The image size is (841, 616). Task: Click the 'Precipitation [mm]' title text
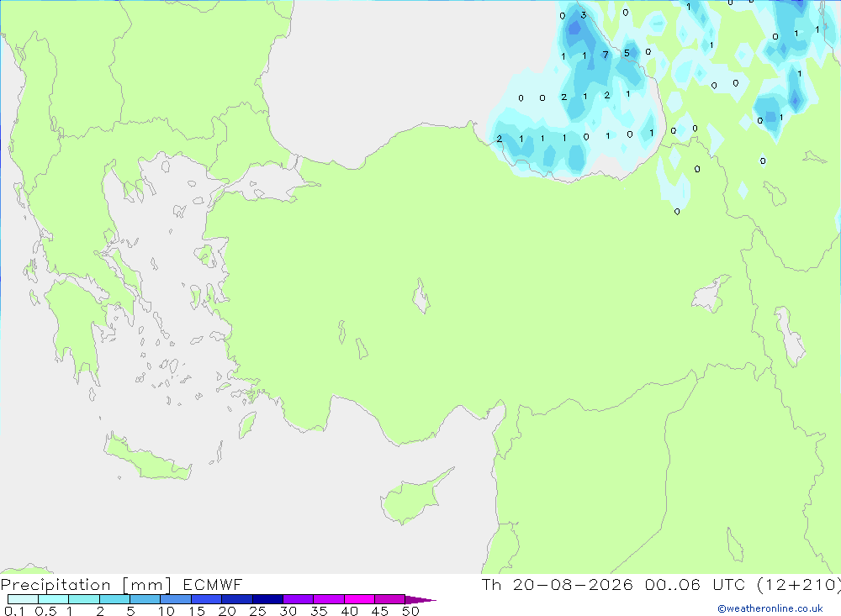point(86,585)
